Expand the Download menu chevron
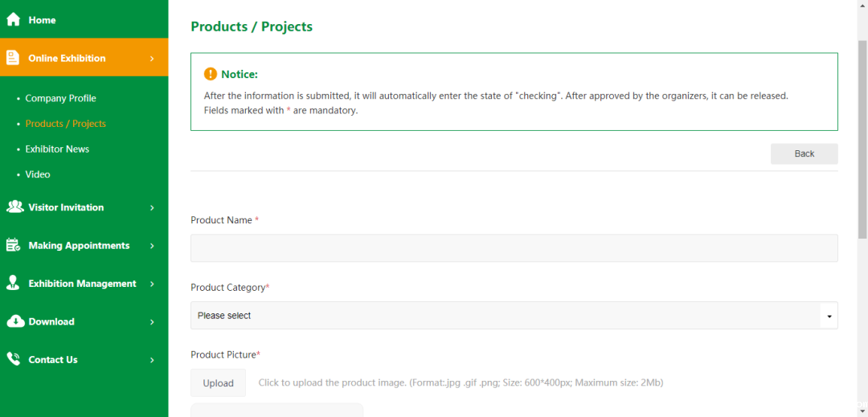868x417 pixels. point(152,322)
